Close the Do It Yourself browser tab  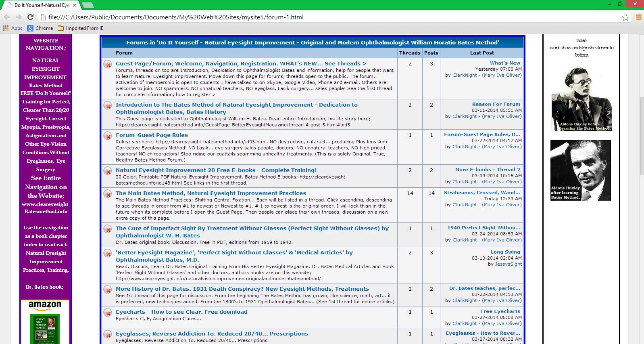coord(75,5)
